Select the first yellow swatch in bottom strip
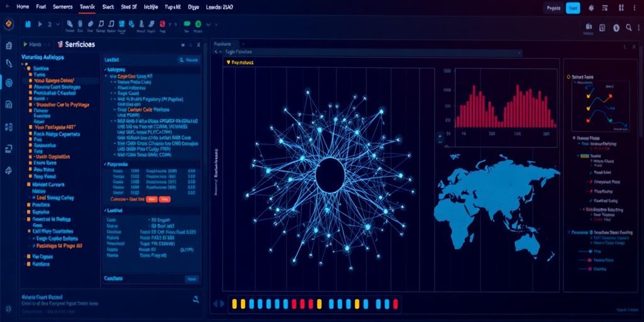The image size is (644, 322). (235, 304)
